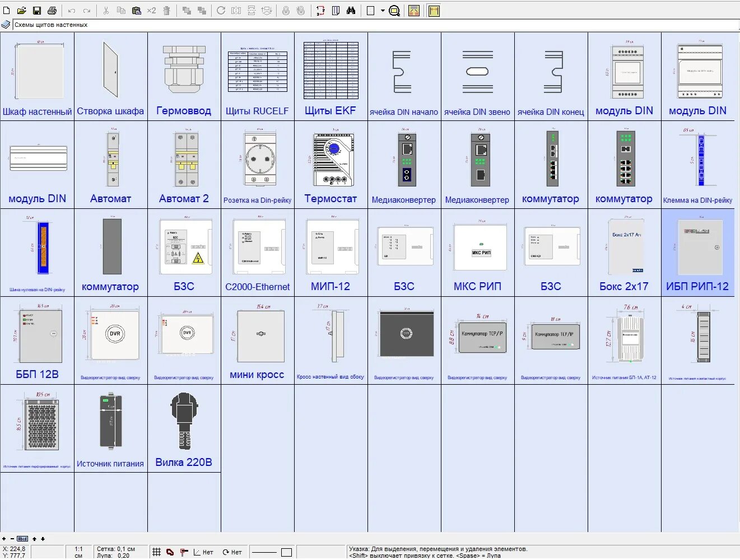The image size is (740, 560).
Task: Activate the zoom magnifier tool
Action: coord(394,11)
